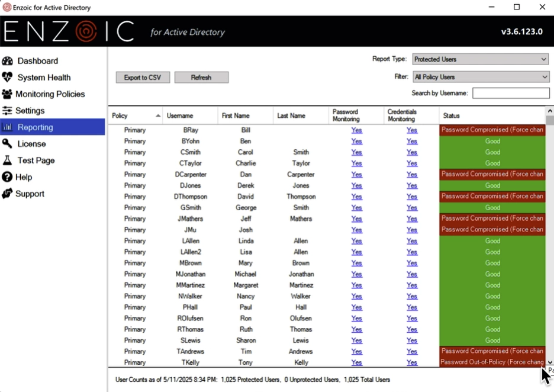Click the Test Page flask icon
Screen dimensions: 554x392
[7, 160]
